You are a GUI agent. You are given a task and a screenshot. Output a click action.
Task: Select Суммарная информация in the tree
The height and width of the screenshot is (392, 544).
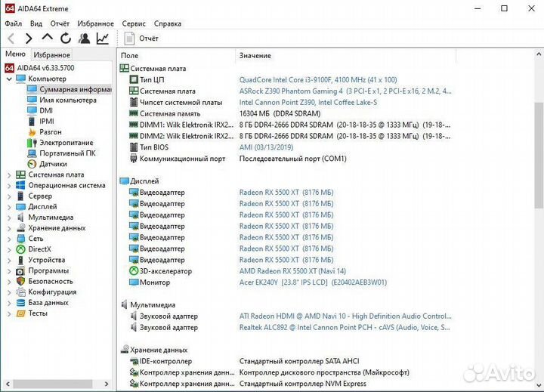[x=76, y=89]
